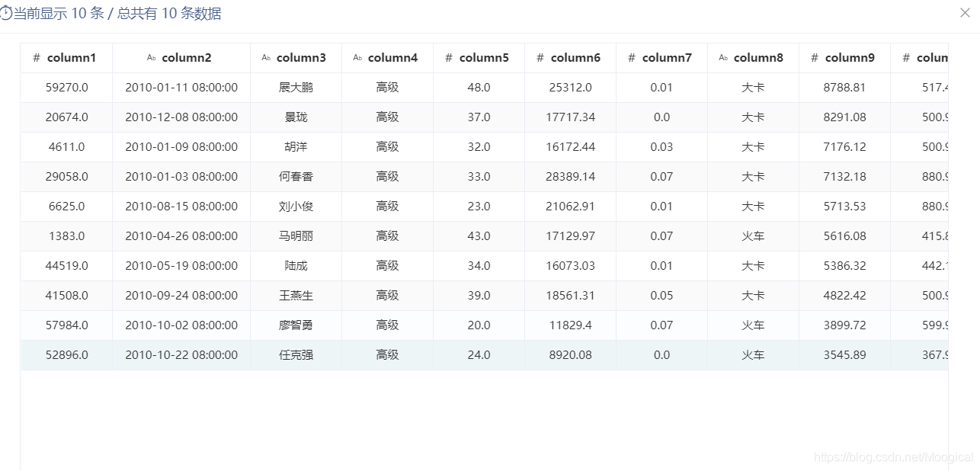Click cell value 1383.0
This screenshot has width=980, height=471.
67,236
